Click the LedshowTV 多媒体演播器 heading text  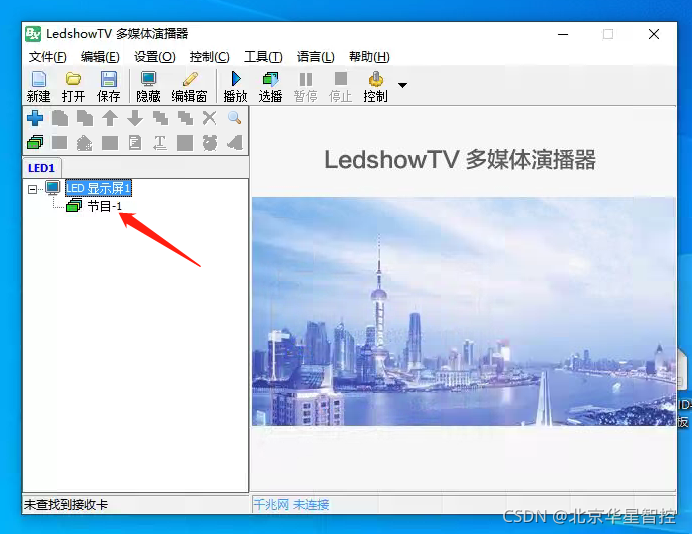point(460,159)
